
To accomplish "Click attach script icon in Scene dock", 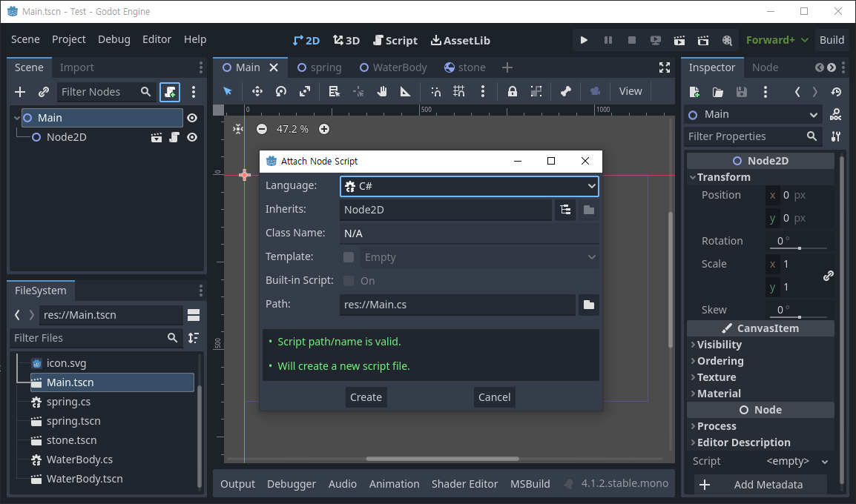I will point(170,92).
